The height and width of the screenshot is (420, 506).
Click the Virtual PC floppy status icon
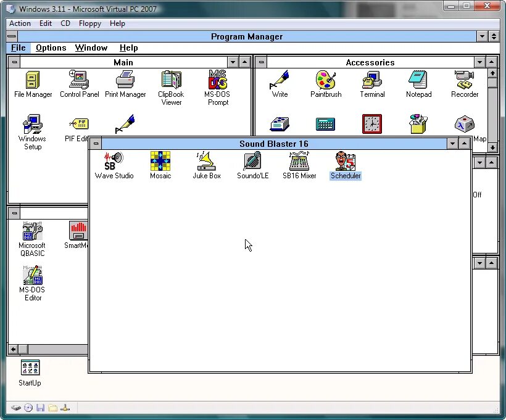pyautogui.click(x=40, y=408)
